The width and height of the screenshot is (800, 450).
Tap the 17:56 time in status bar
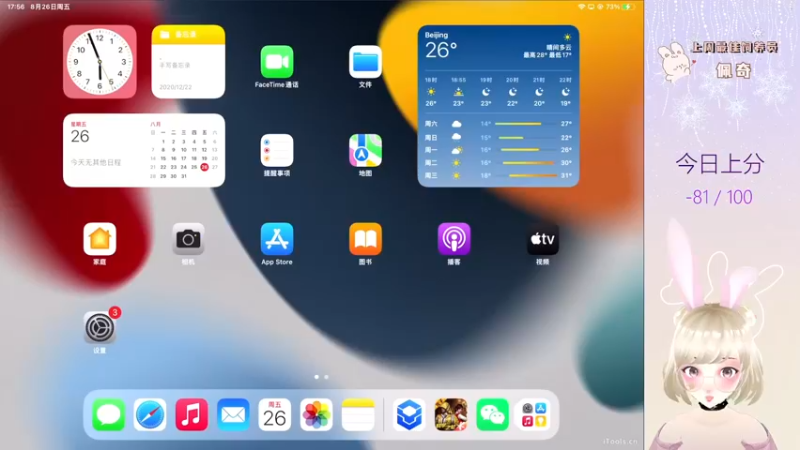16,7
